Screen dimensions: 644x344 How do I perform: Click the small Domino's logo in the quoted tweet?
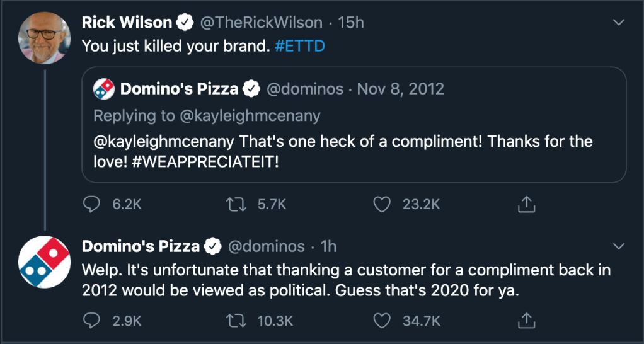104,89
